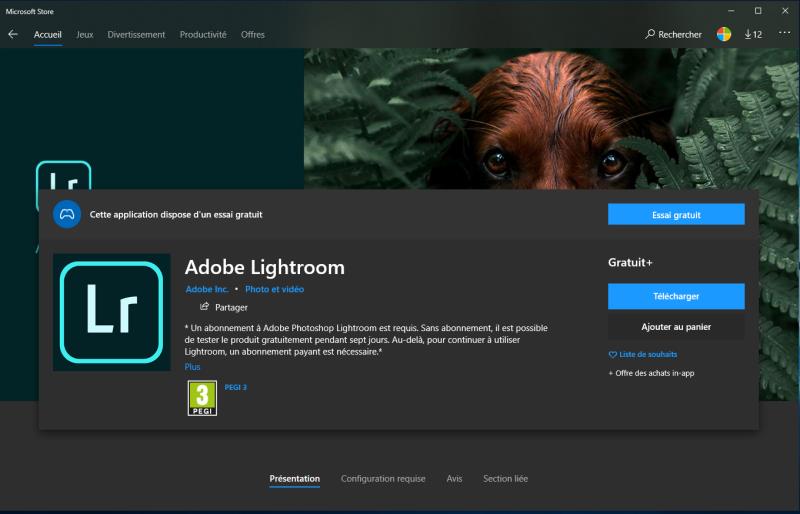Maximize the Microsoft Store window
800x514 pixels.
pyautogui.click(x=758, y=11)
